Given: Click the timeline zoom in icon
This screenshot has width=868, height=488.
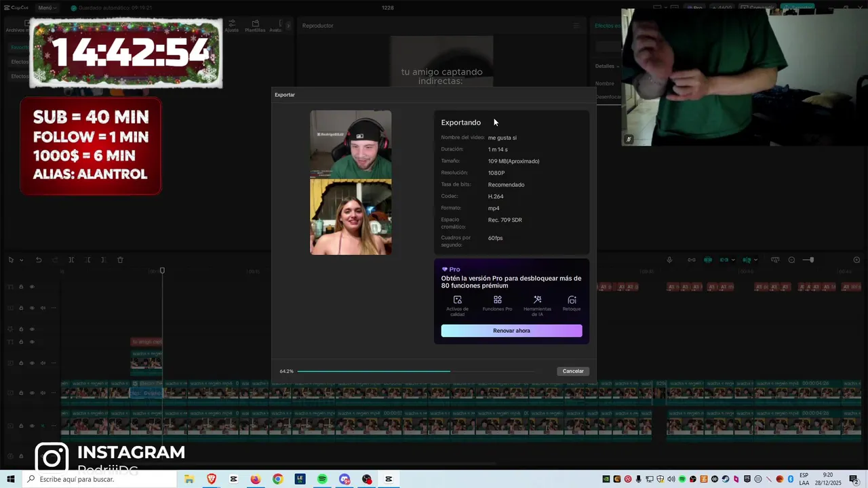Looking at the screenshot, I should click(856, 260).
